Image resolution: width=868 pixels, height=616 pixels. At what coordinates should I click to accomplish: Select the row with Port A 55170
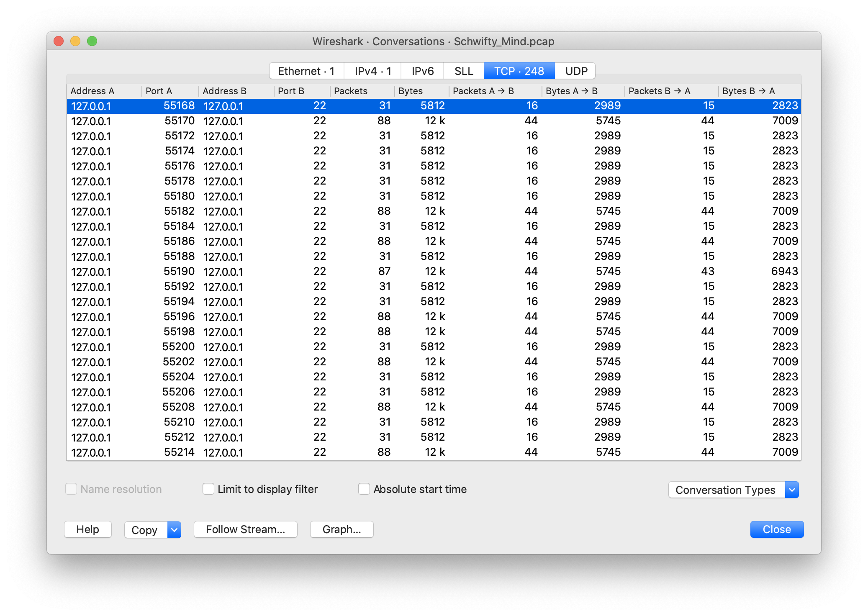434,121
